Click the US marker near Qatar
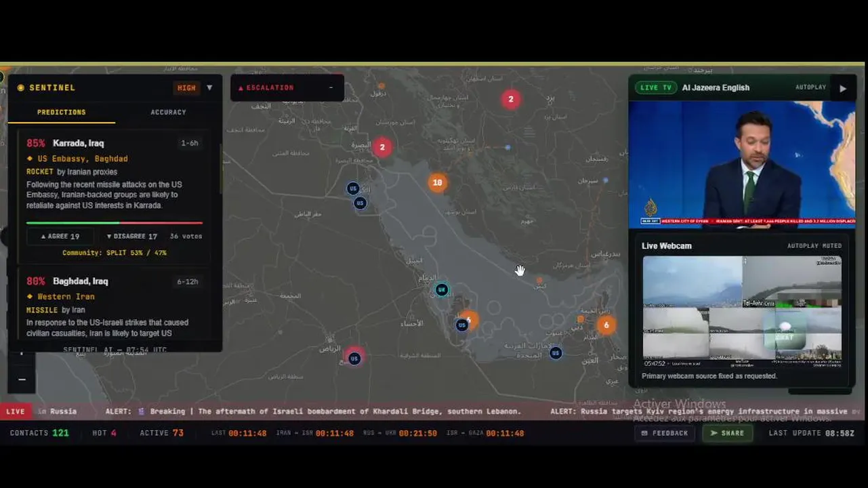This screenshot has height=488, width=868. point(462,325)
